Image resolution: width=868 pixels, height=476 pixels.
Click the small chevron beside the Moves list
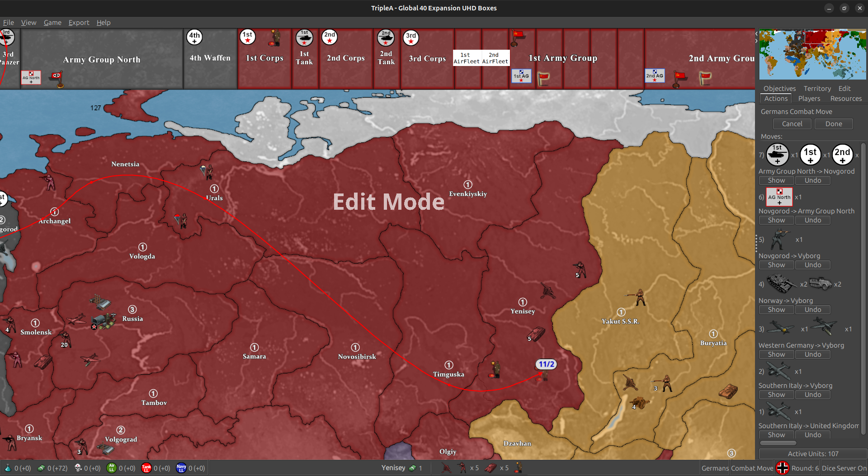point(756,243)
